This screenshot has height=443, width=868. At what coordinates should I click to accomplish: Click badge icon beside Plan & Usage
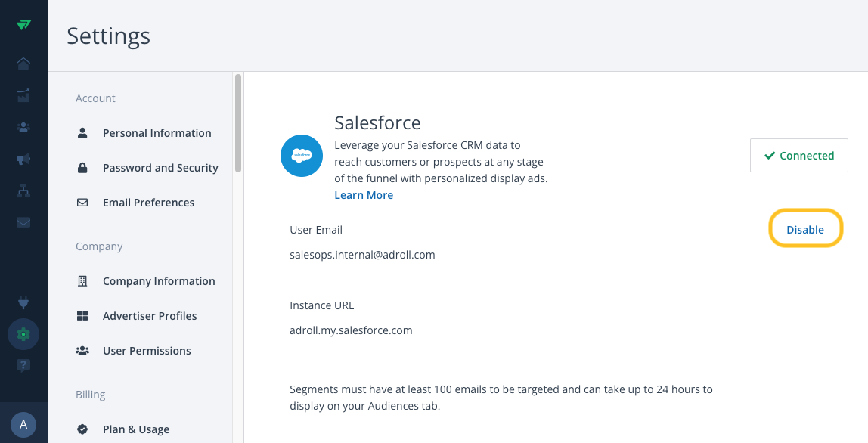click(82, 429)
